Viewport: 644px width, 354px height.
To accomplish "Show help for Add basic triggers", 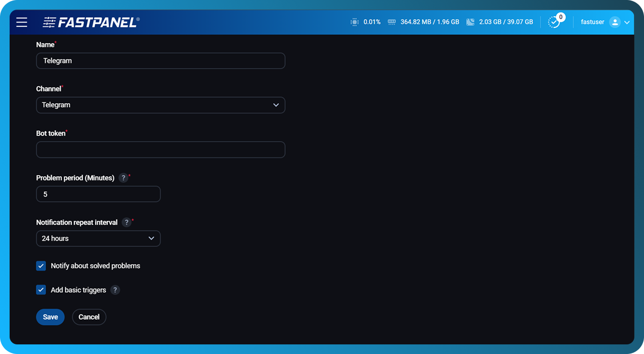I will coord(115,290).
